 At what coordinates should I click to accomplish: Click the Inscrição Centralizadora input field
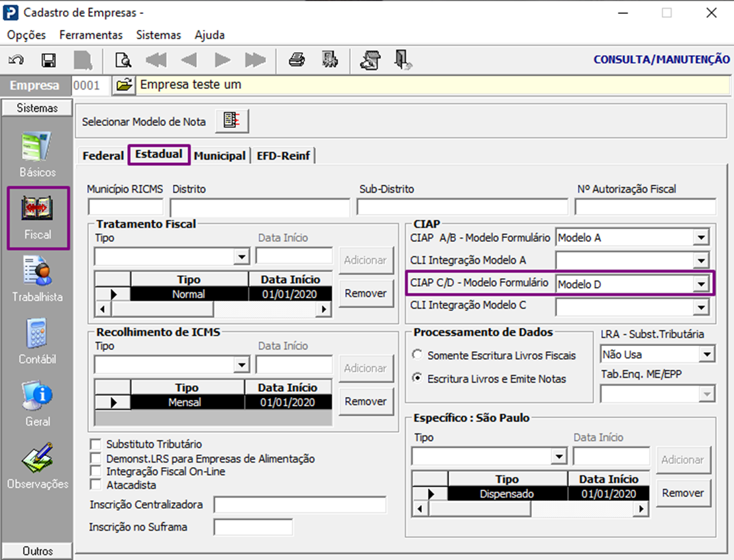coord(299,505)
